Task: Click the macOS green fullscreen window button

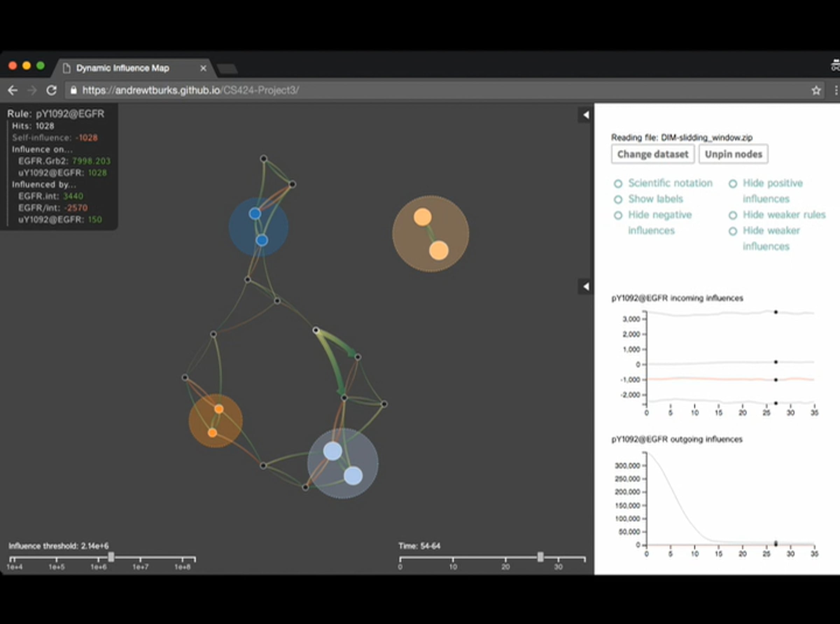Action: point(40,66)
